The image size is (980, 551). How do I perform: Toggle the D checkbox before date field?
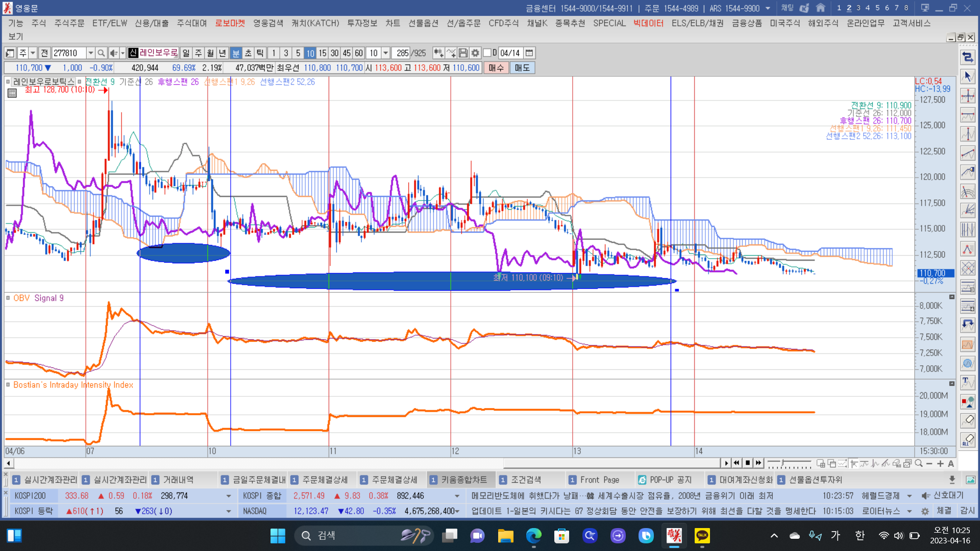[487, 53]
